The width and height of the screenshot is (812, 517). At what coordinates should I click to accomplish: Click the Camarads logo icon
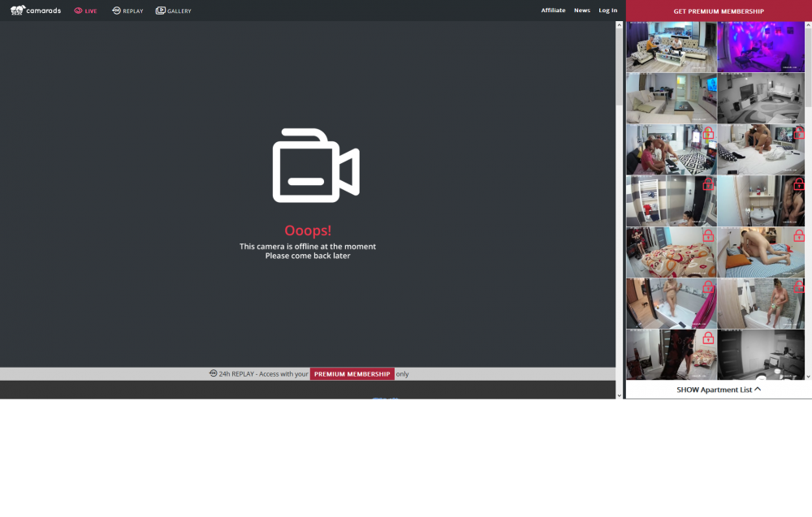(x=18, y=11)
